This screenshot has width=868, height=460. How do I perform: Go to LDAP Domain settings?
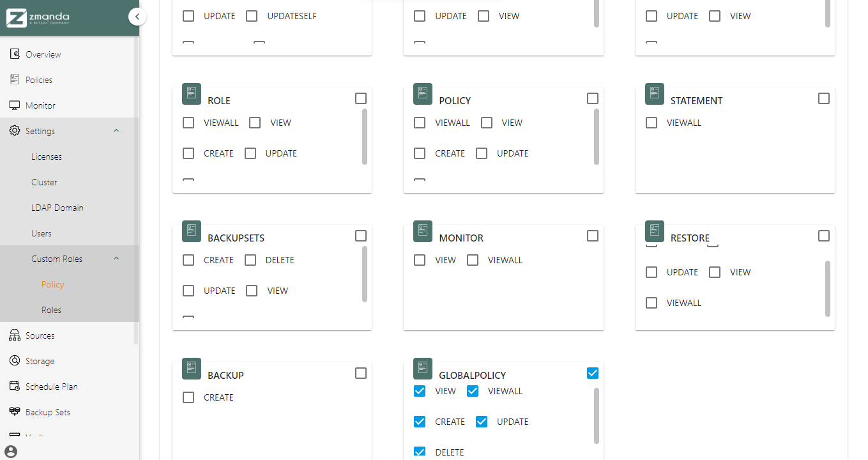[x=57, y=208]
